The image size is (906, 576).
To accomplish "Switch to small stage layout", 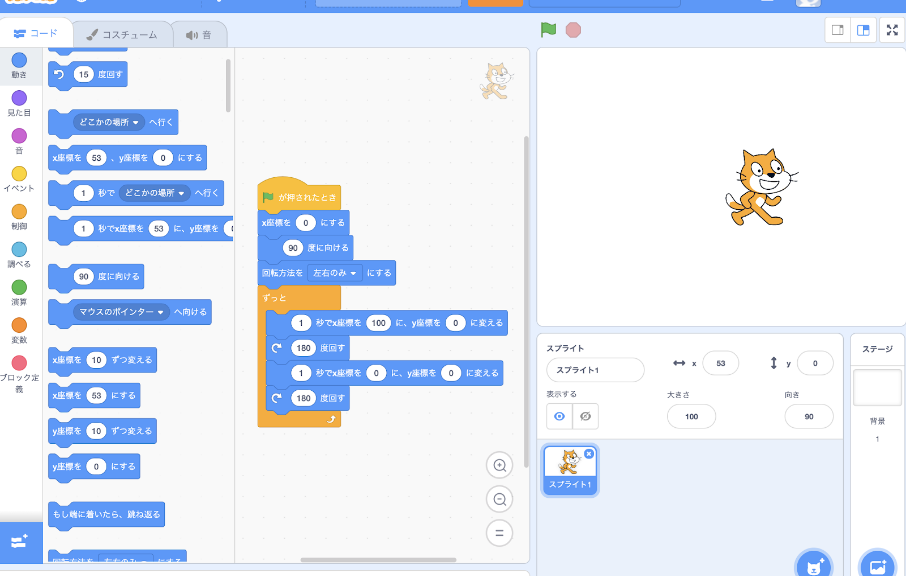I will [837, 30].
